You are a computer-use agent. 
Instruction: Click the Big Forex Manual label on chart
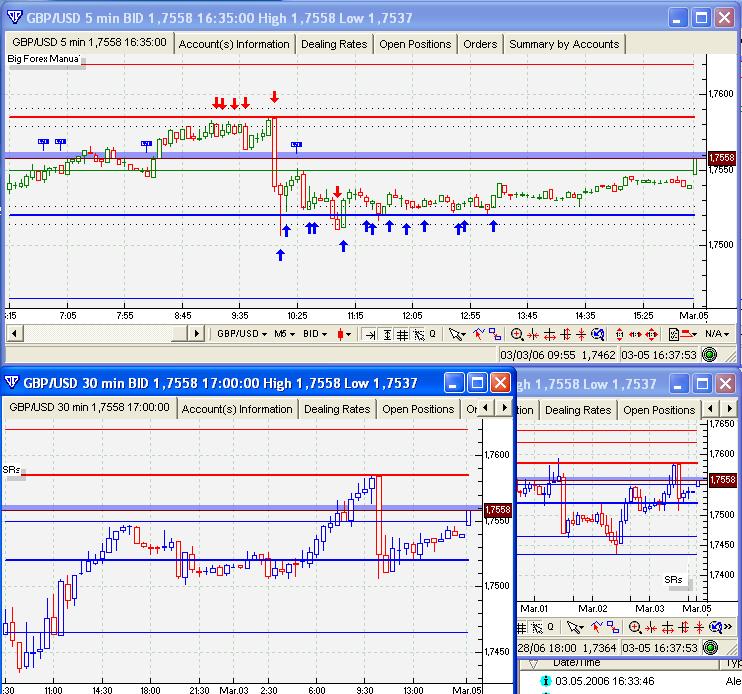pyautogui.click(x=44, y=60)
